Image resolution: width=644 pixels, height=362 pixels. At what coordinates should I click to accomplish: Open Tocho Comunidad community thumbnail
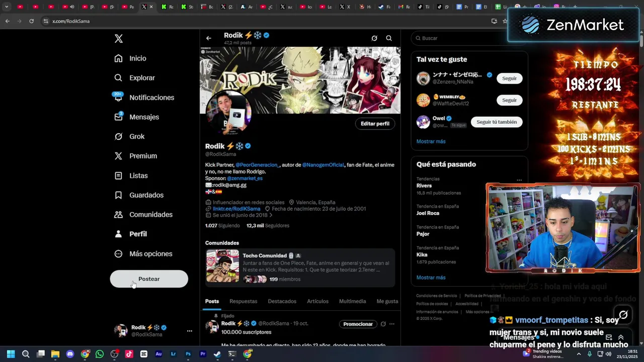[x=222, y=266]
